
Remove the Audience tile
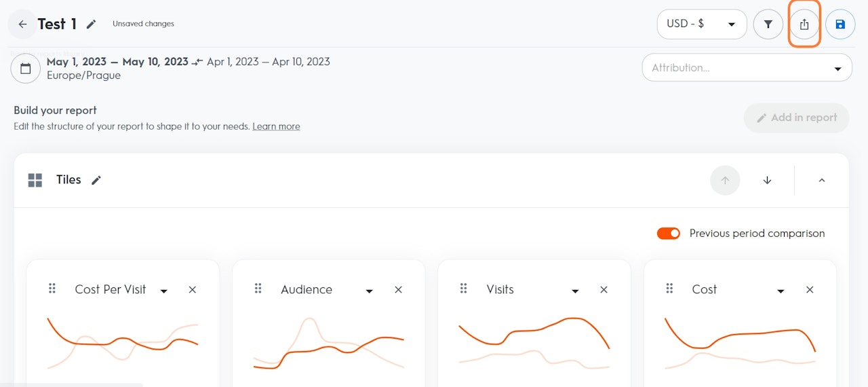click(398, 290)
